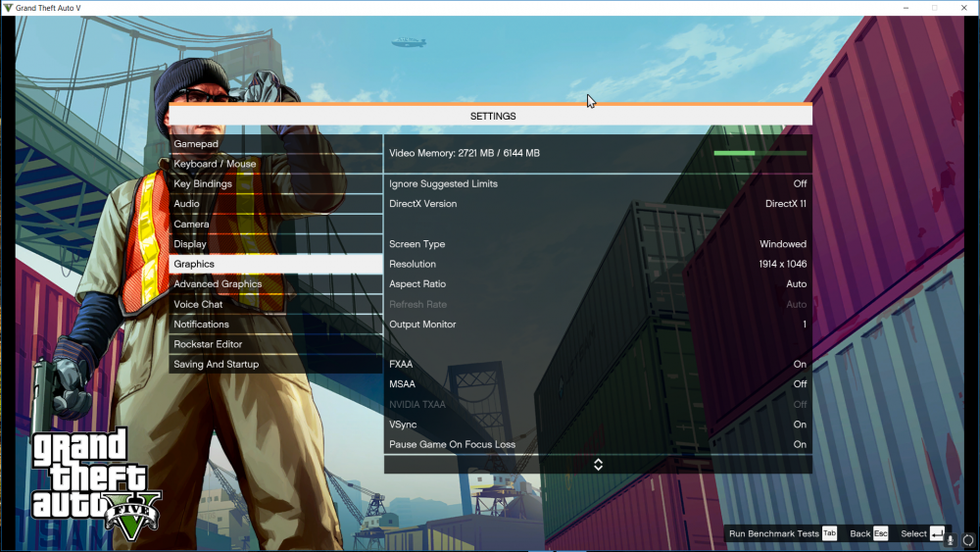Open the Rockstar Editor category

[275, 344]
